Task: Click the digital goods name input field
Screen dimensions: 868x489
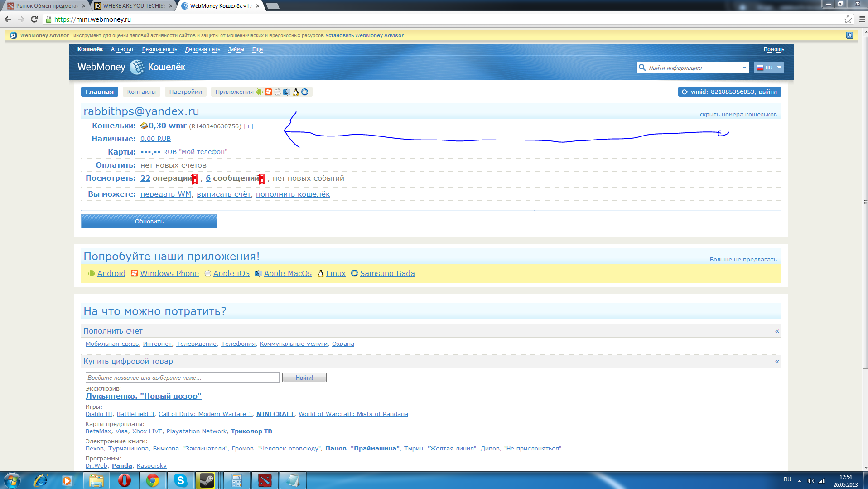Action: click(x=183, y=378)
